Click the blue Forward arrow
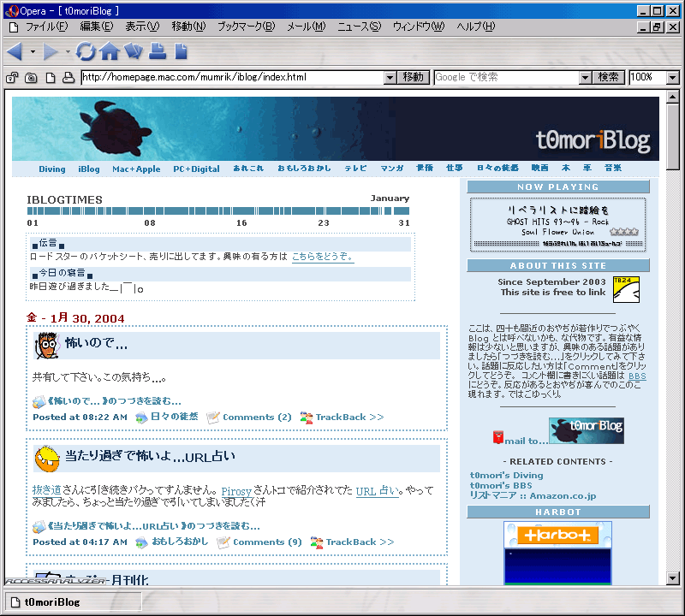 51,52
